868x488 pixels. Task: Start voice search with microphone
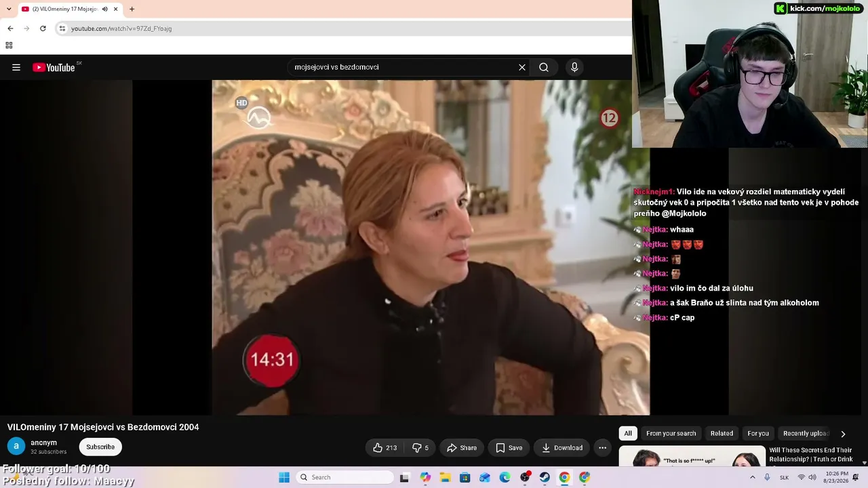(x=574, y=67)
